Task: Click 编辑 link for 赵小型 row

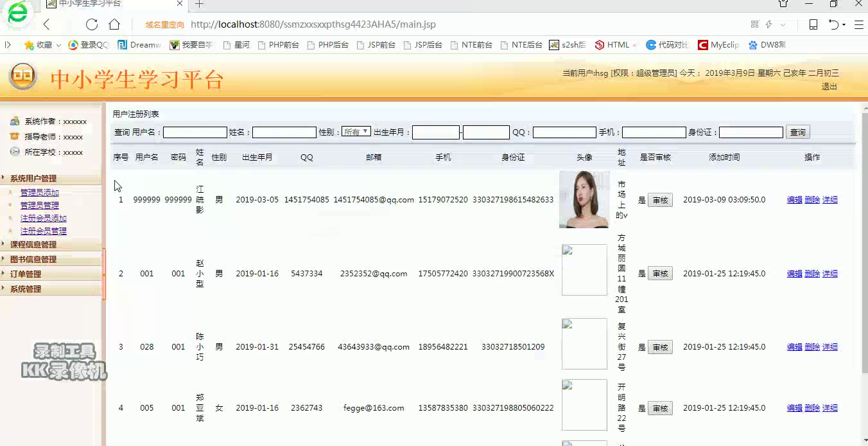Action: tap(795, 274)
